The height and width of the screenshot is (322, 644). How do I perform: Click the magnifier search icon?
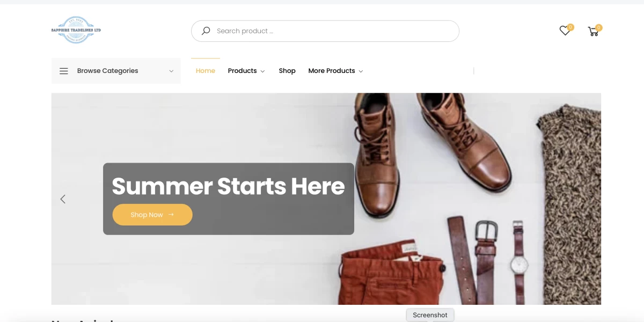pos(206,31)
